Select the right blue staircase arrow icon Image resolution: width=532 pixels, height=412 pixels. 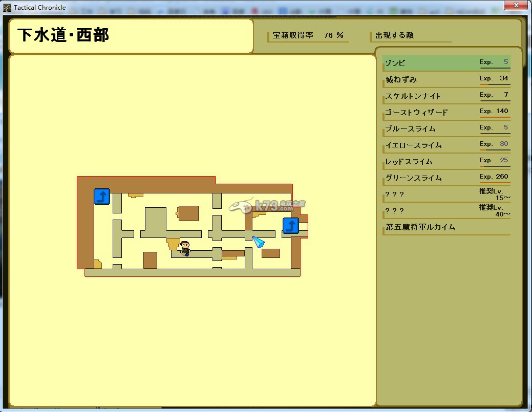click(x=290, y=226)
